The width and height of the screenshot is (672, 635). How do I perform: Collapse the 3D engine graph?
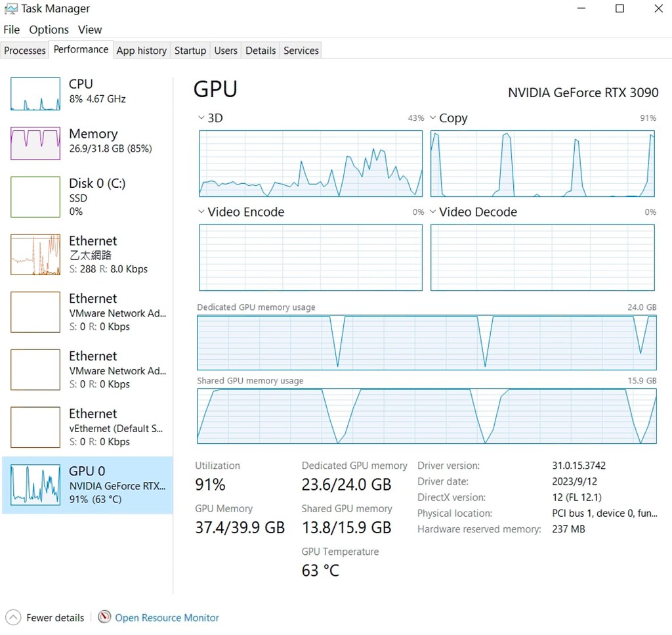[x=201, y=118]
